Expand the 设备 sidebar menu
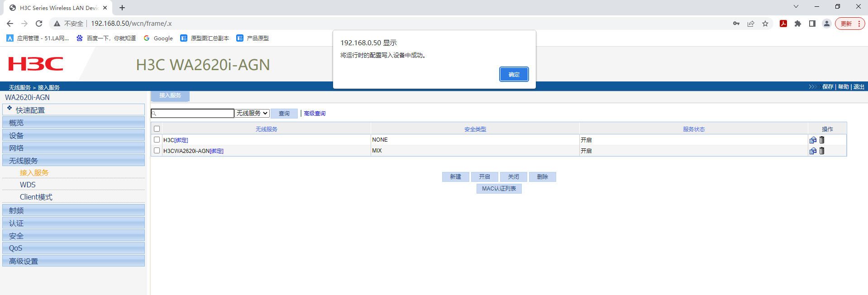The width and height of the screenshot is (868, 295). pyautogui.click(x=73, y=135)
